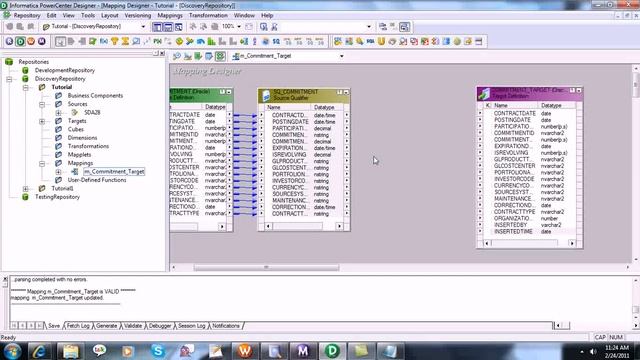Click the Windows Start orb
Image resolution: width=640 pixels, height=360 pixels.
pos(12,351)
